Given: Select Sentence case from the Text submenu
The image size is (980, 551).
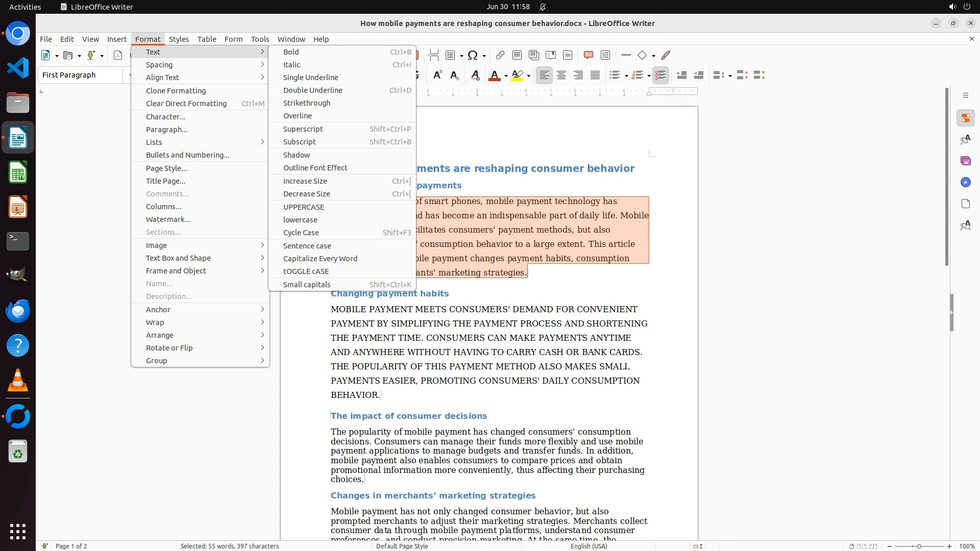Looking at the screenshot, I should (x=307, y=246).
